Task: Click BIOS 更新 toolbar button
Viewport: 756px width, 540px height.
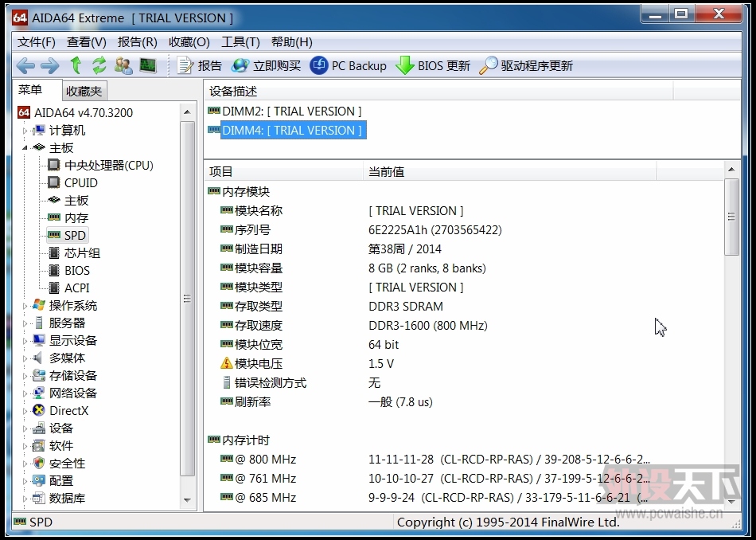Action: (x=433, y=65)
